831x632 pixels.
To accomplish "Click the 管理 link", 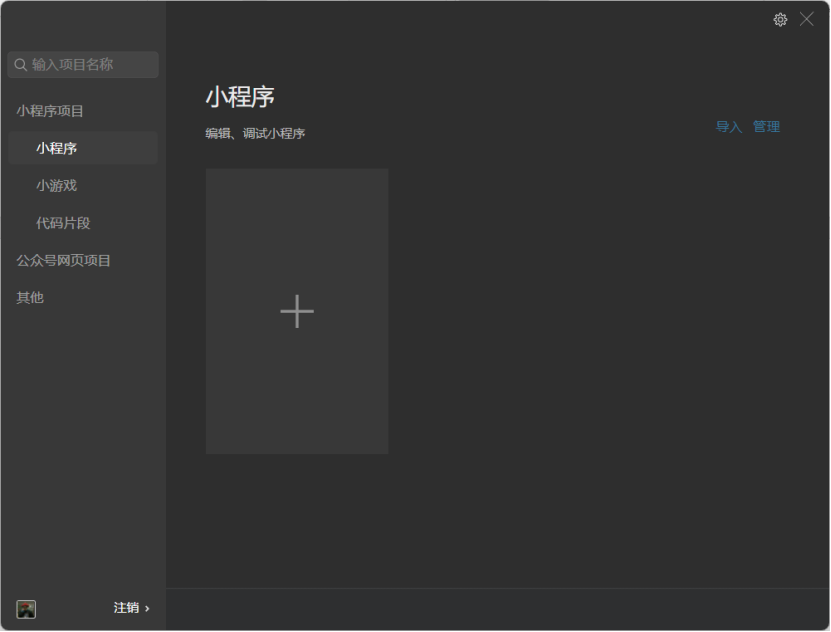I will (766, 127).
